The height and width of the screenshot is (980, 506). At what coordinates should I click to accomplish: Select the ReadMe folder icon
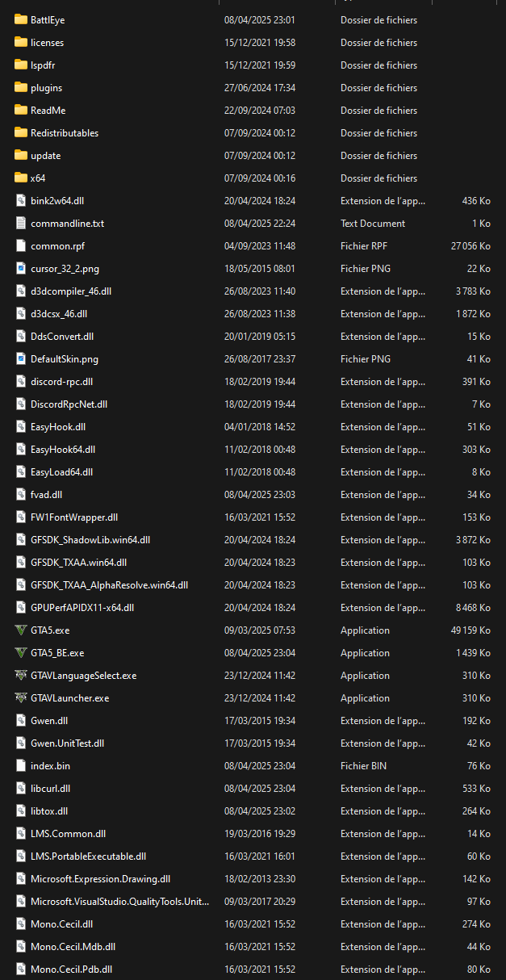coord(21,110)
